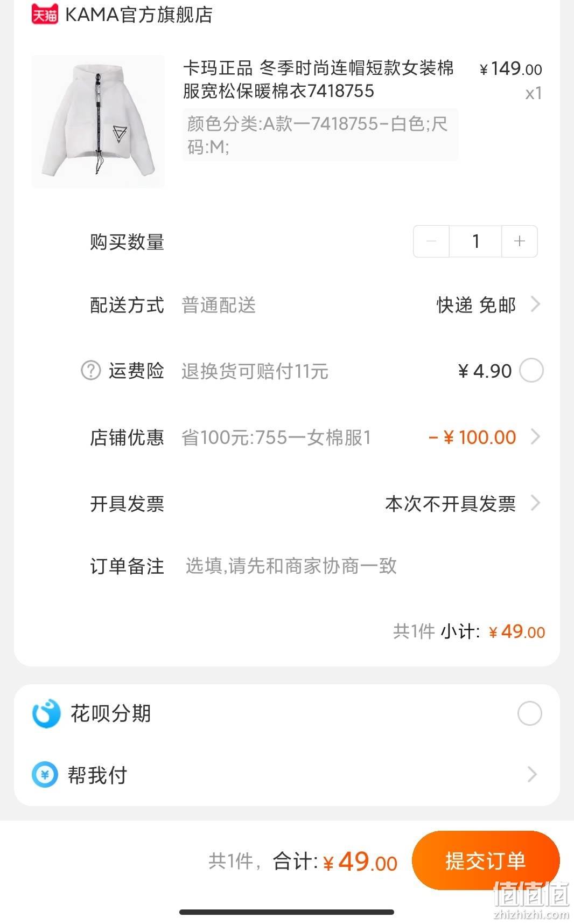Open the KAMA官方旗舰店 store page
574x924 pixels.
138,15
